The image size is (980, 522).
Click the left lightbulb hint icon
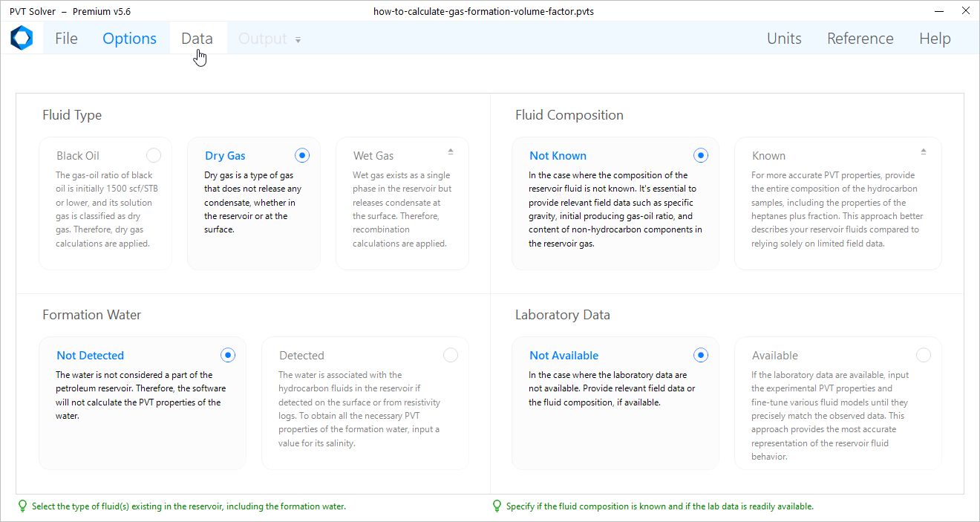[x=22, y=506]
